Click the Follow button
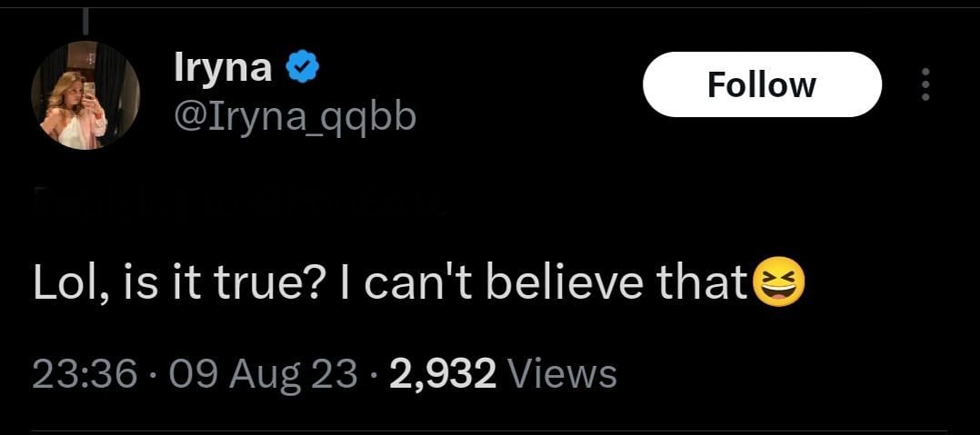The height and width of the screenshot is (435, 980). pyautogui.click(x=762, y=84)
